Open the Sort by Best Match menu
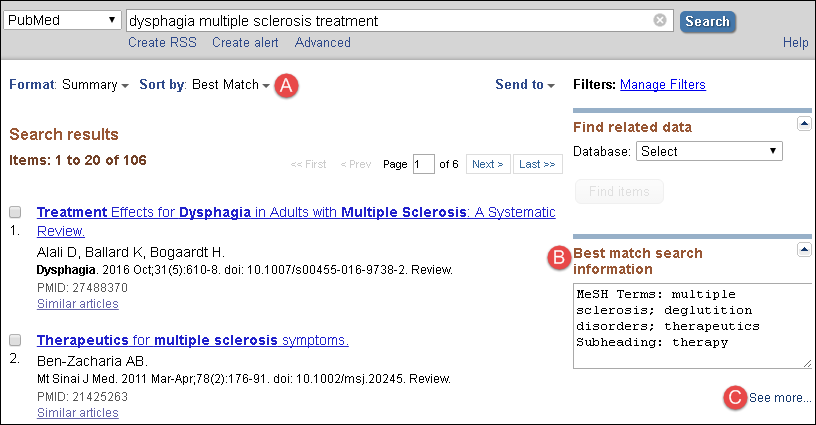 coord(229,85)
